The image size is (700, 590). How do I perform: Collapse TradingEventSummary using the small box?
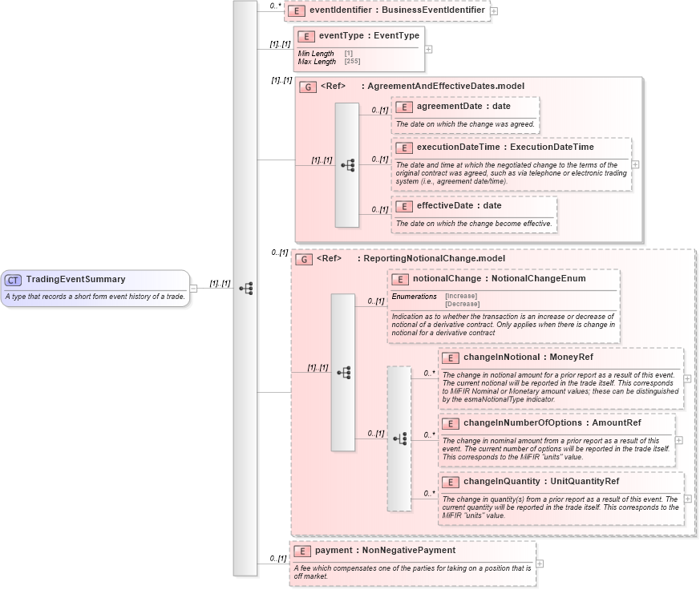pos(193,285)
